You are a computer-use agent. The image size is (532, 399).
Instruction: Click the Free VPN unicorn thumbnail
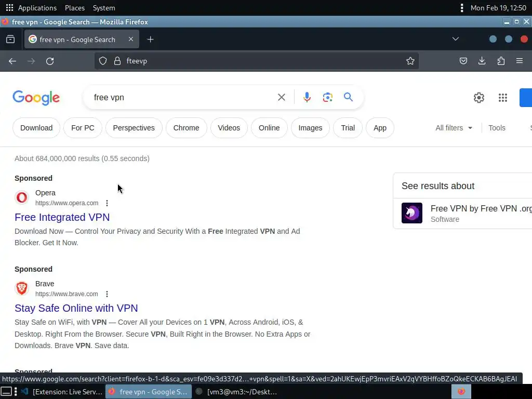412,213
